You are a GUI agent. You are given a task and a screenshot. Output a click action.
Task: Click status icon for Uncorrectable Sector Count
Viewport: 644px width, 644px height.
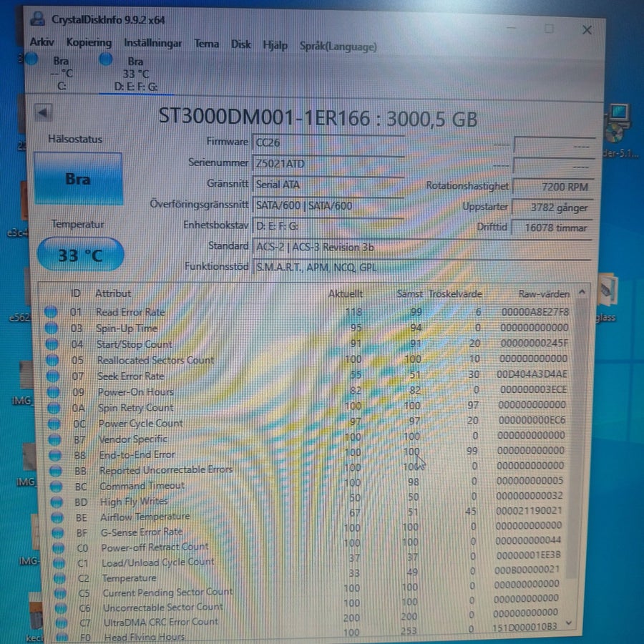(62, 608)
